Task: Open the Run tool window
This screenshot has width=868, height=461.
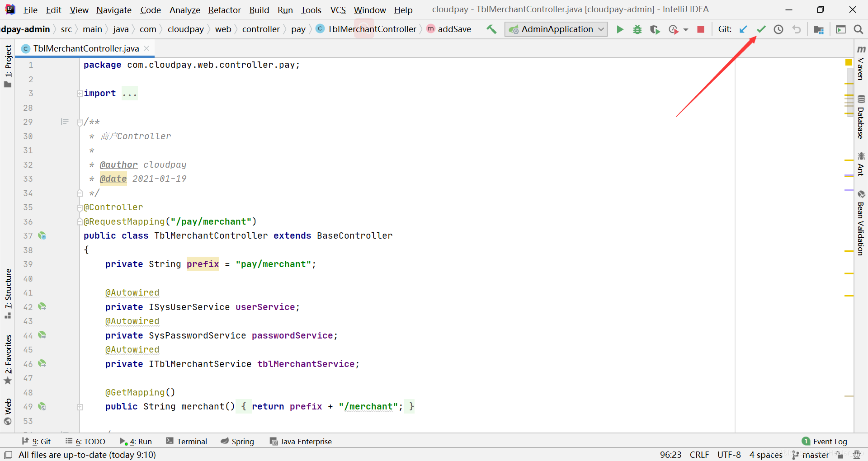Action: point(136,442)
